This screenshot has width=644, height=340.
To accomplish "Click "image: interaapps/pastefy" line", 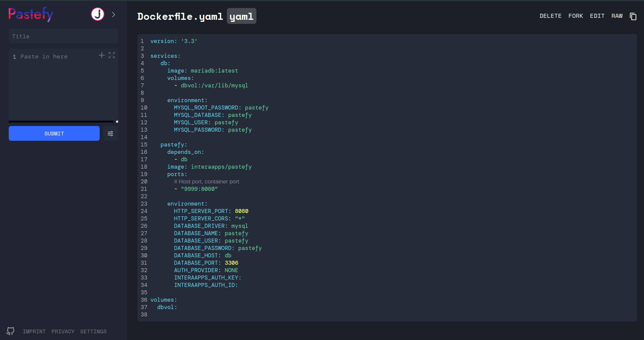I will pos(209,167).
